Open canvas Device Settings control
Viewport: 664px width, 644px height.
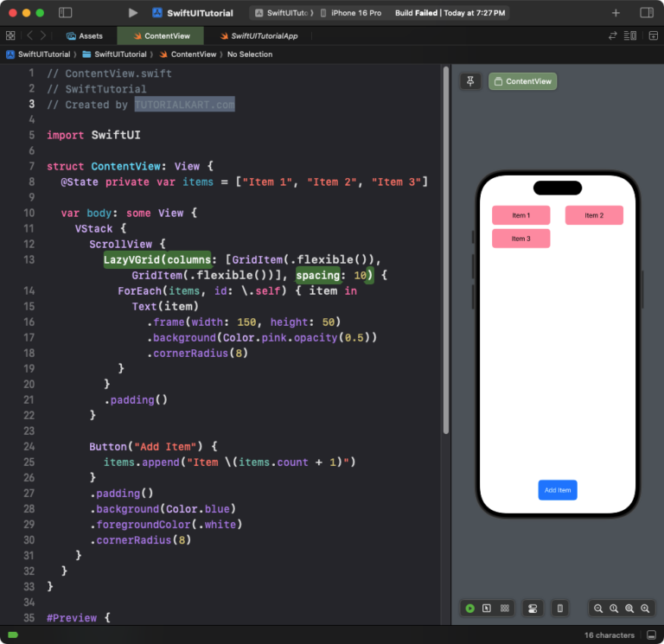(x=533, y=609)
